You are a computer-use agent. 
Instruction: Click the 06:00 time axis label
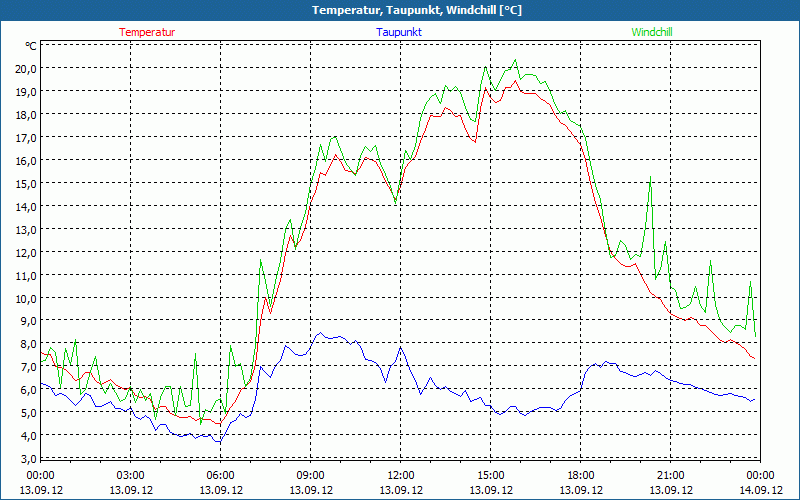click(x=220, y=476)
